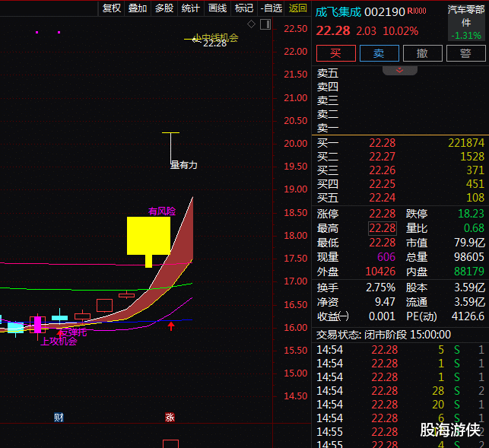The height and width of the screenshot is (448, 489).
Task: Click the 复权 toolbar item
Action: coord(111,8)
